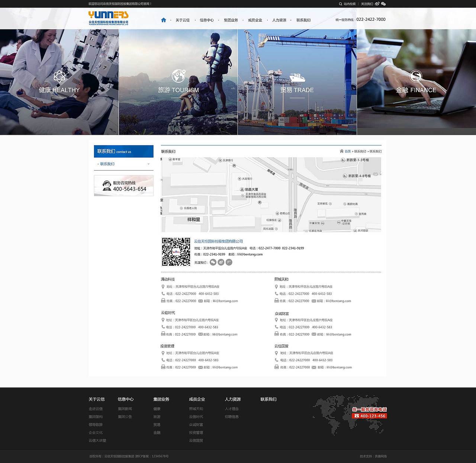Click the gray WeChat icon after 关注我们

click(x=213, y=262)
